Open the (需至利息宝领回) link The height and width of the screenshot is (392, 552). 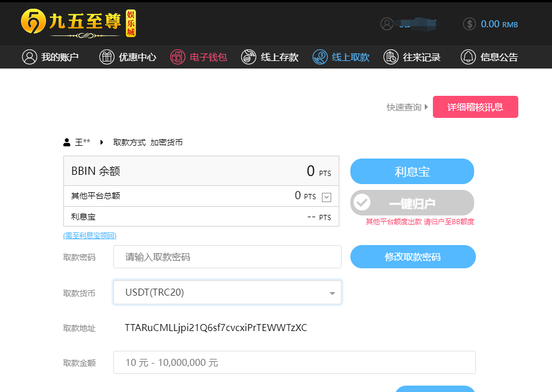pos(89,235)
